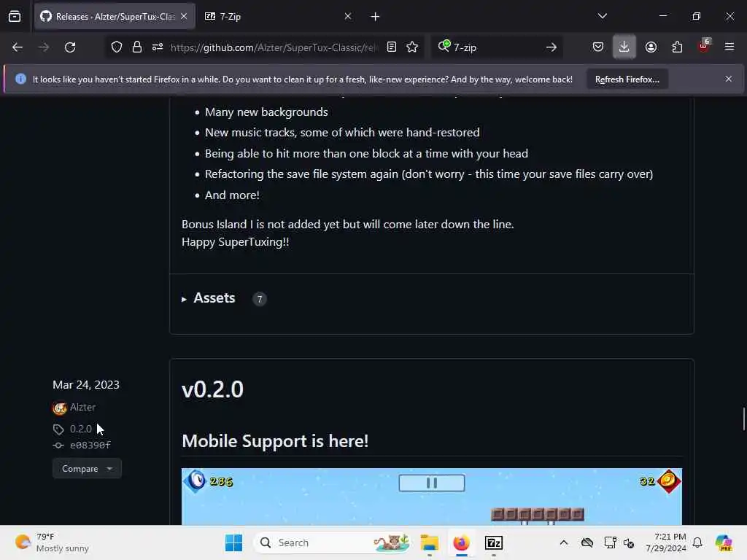This screenshot has height=560, width=747.
Task: Open the notifications bell
Action: click(697, 542)
